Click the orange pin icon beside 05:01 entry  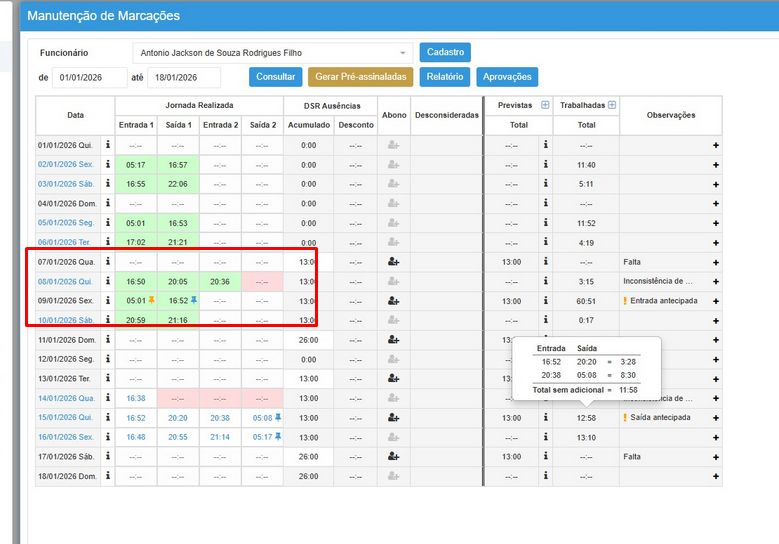(152, 300)
